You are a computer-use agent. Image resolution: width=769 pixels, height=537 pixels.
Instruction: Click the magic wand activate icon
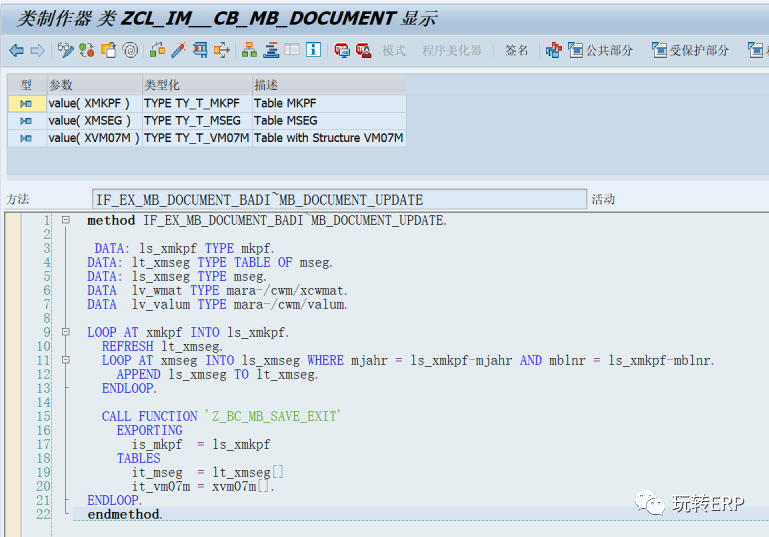tap(179, 50)
